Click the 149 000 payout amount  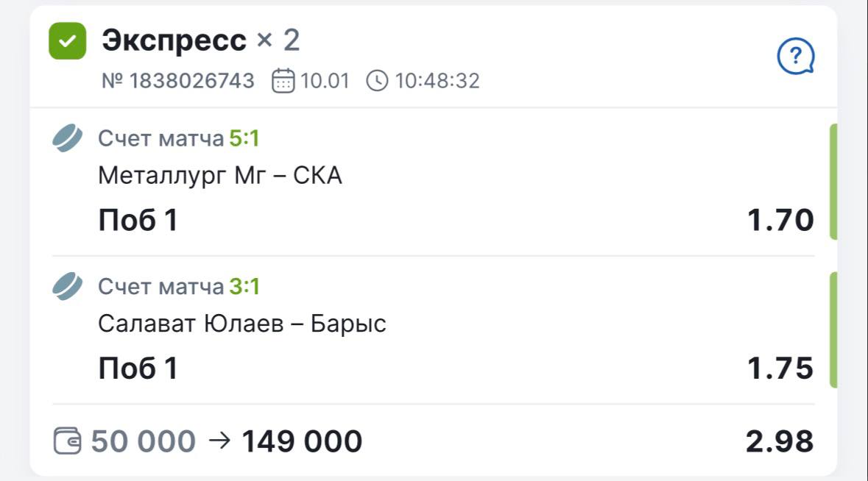[302, 441]
